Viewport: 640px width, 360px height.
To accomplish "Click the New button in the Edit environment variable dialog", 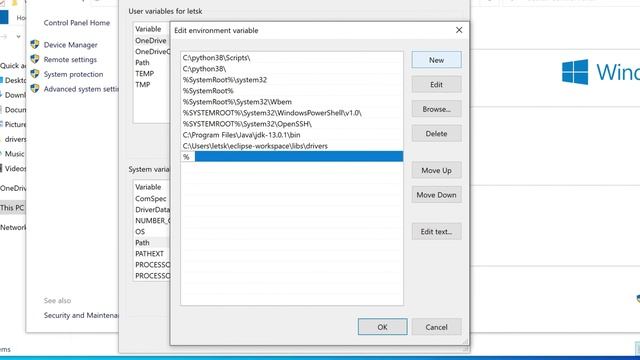I will pyautogui.click(x=436, y=60).
